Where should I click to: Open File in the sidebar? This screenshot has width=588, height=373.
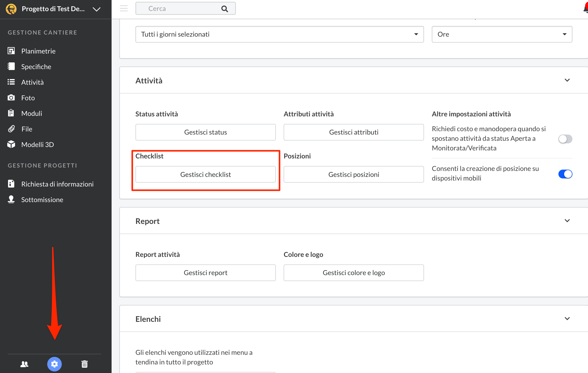27,129
